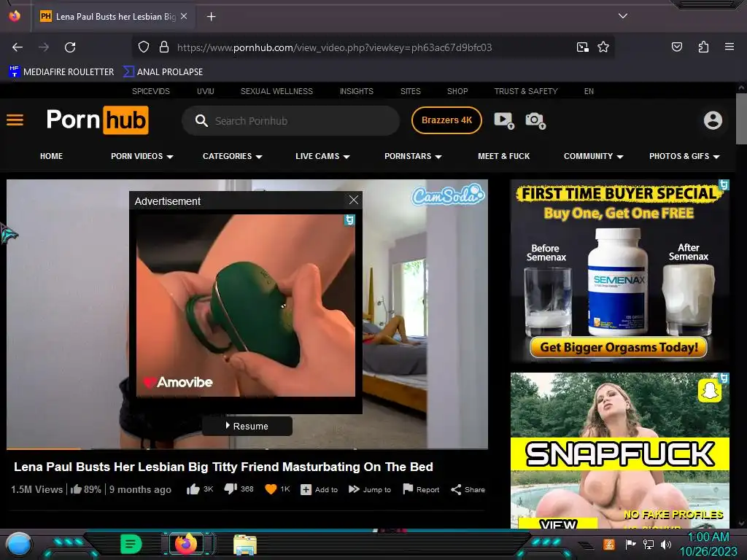Like the video with thumbs up
This screenshot has width=747, height=560.
(x=193, y=489)
